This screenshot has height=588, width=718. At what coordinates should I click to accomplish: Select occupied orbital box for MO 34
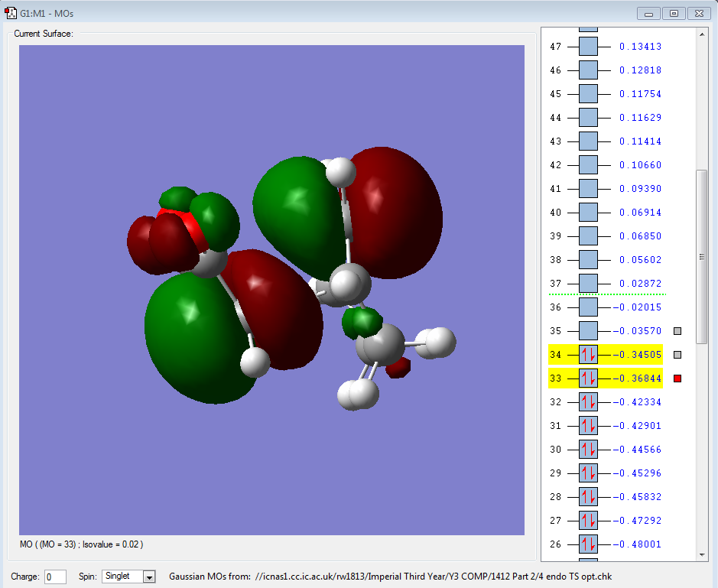tap(588, 355)
